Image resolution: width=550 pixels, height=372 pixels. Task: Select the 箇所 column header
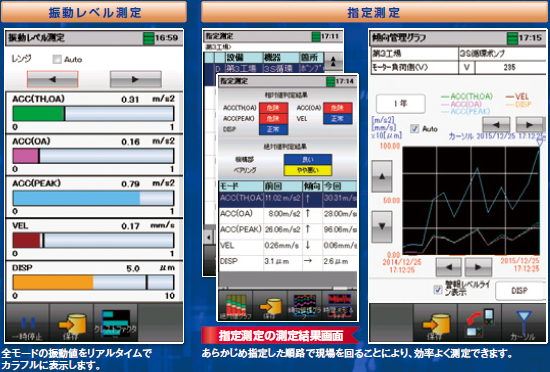point(311,58)
